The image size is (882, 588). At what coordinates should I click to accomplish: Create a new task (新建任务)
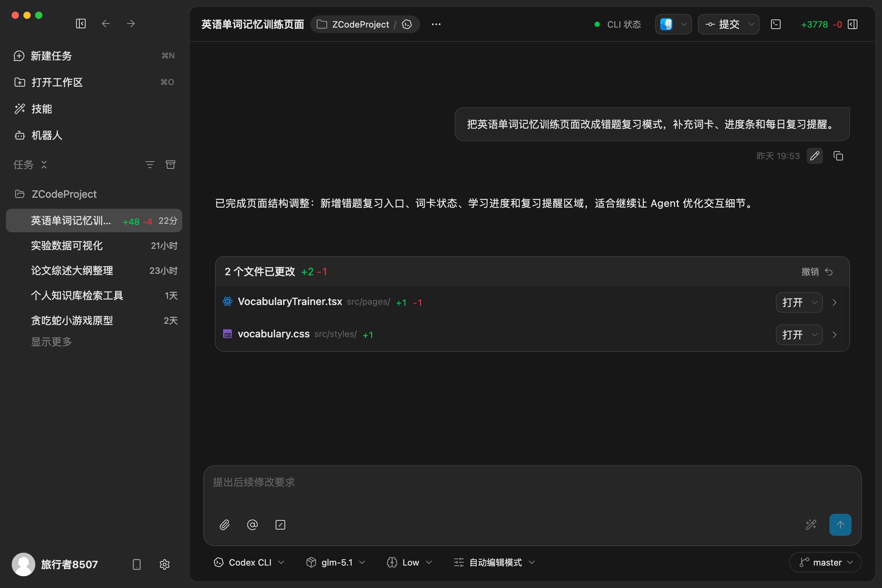coord(94,56)
